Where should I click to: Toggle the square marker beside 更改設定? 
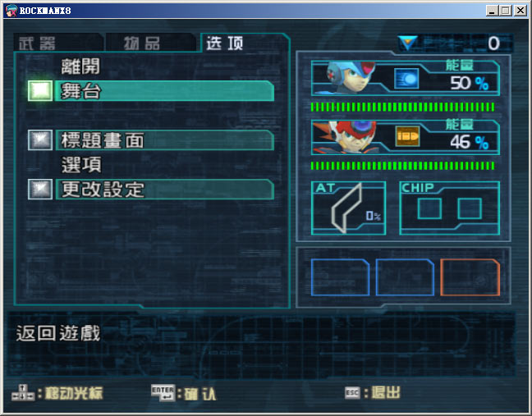40,190
